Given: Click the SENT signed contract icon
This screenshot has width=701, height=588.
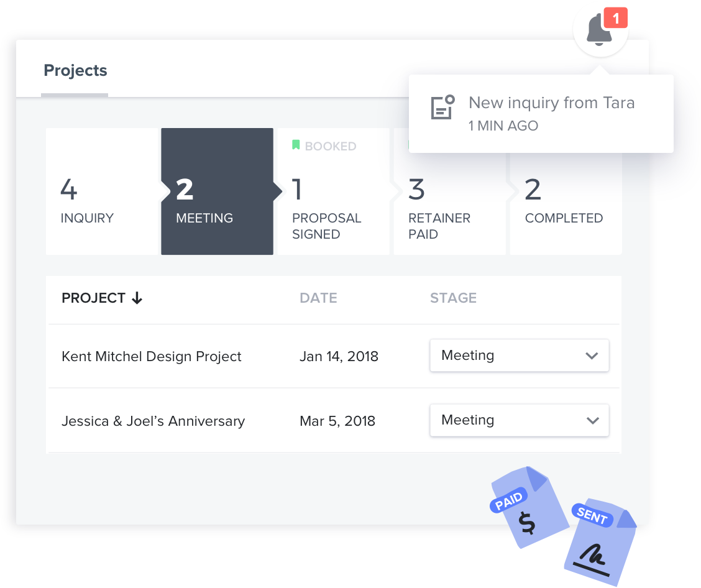Looking at the screenshot, I should [x=602, y=542].
